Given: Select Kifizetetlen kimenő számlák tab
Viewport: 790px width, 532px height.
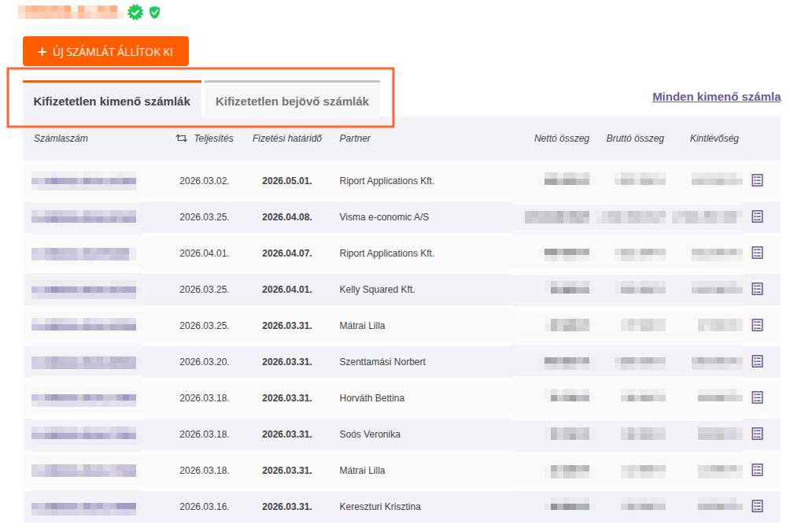Looking at the screenshot, I should (x=112, y=102).
